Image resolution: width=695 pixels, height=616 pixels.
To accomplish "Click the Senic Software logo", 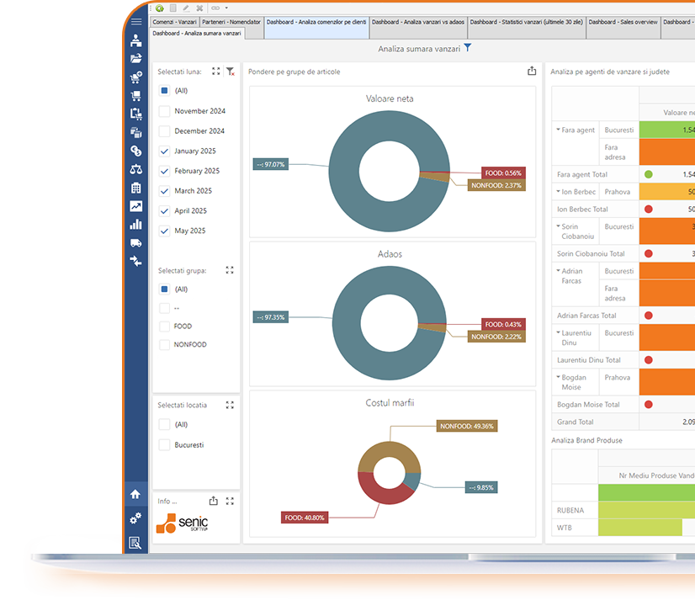I will click(x=182, y=523).
